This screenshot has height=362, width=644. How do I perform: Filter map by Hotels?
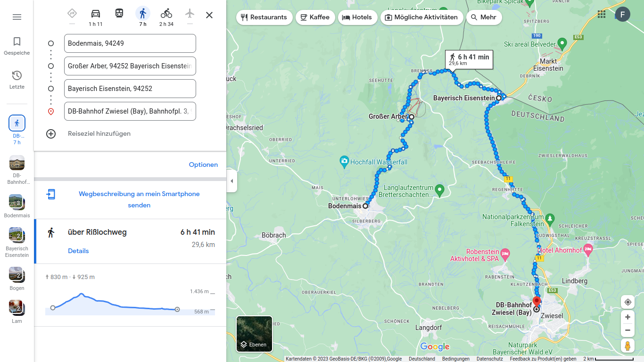[x=357, y=17]
